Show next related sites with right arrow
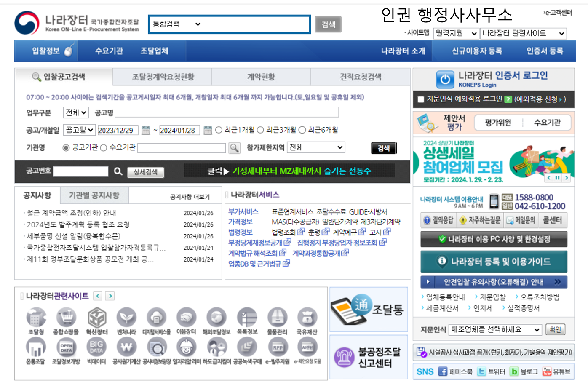Screen dimensions: 588x382 (110, 296)
